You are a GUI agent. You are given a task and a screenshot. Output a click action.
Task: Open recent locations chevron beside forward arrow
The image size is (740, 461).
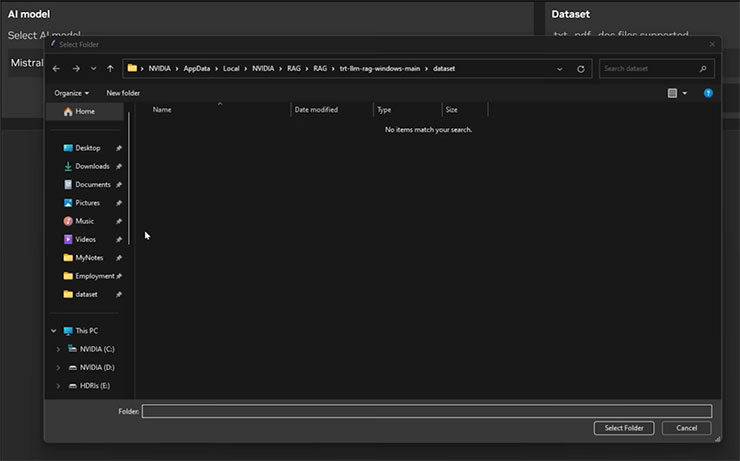click(x=93, y=69)
